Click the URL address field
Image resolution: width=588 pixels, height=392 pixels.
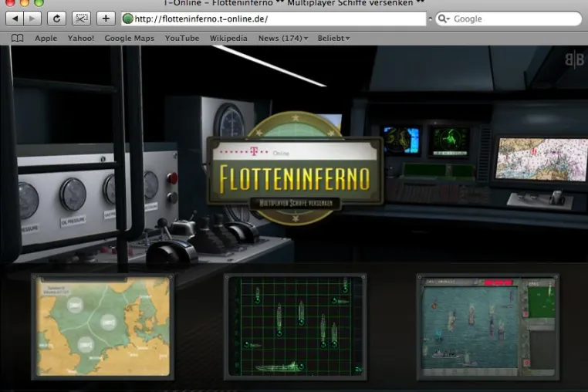pos(274,19)
